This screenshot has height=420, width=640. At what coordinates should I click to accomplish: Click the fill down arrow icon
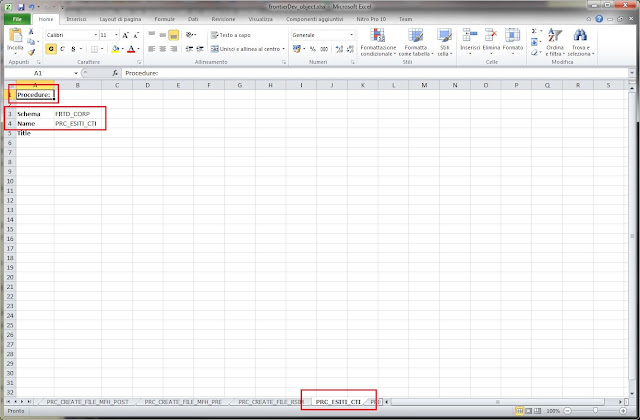534,42
